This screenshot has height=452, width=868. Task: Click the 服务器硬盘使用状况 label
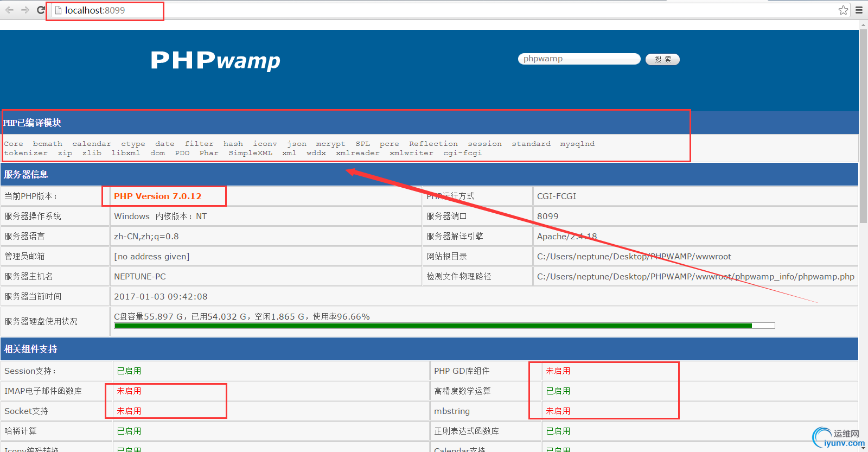pyautogui.click(x=41, y=321)
